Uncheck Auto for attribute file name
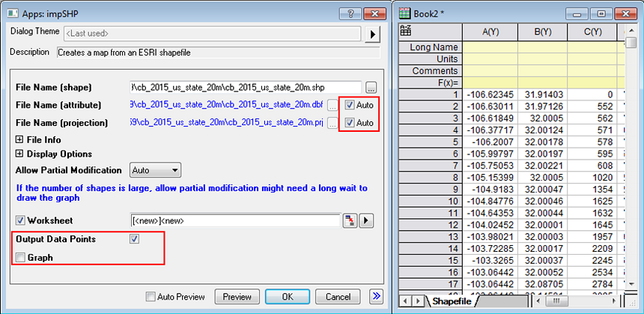The image size is (644, 314). [x=350, y=105]
